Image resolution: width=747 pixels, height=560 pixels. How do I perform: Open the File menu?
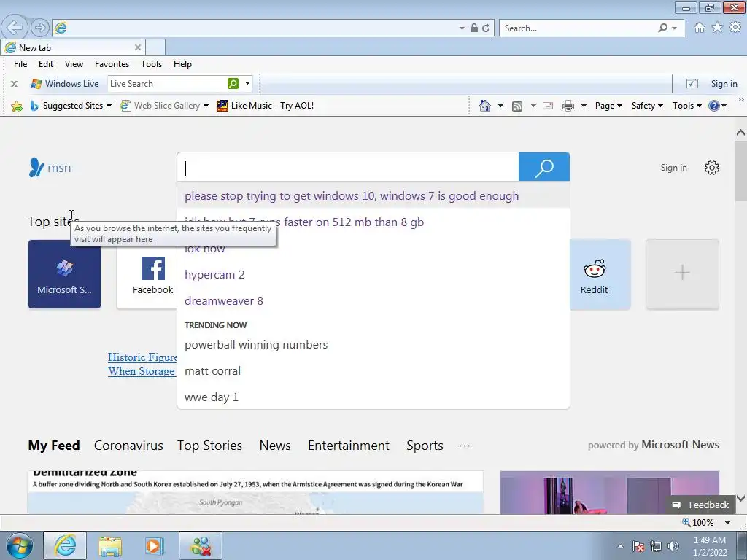point(20,64)
